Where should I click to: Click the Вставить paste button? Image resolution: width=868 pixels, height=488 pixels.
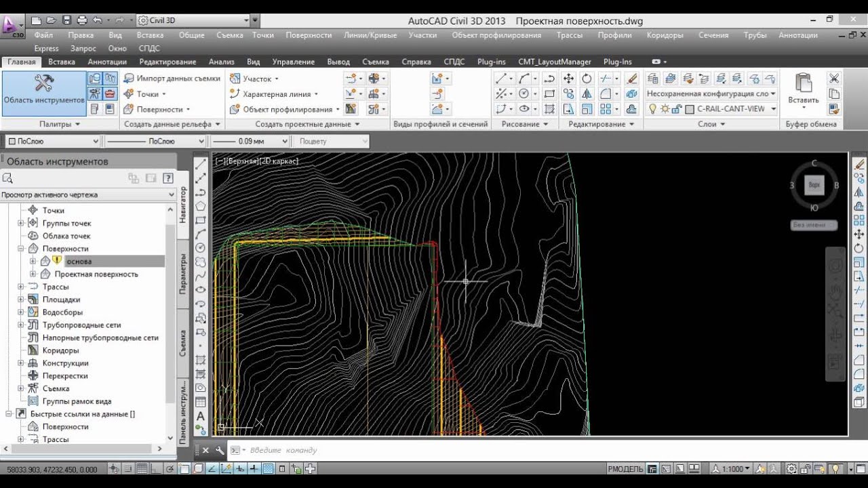click(804, 93)
